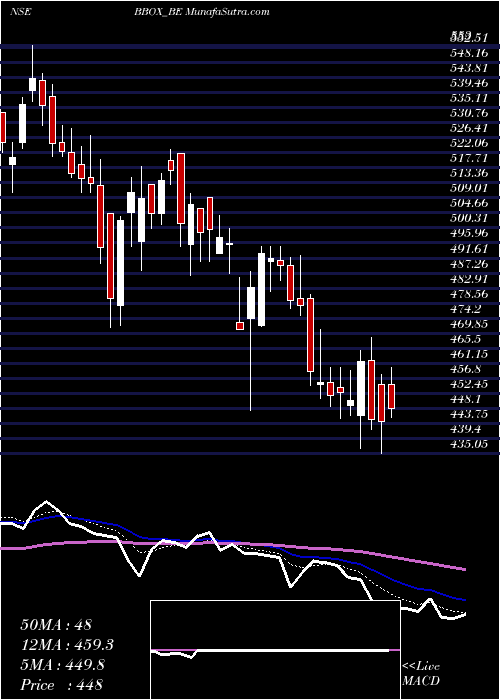Click the 482.91 price axis label
The height and width of the screenshot is (700, 500).
coord(469,279)
